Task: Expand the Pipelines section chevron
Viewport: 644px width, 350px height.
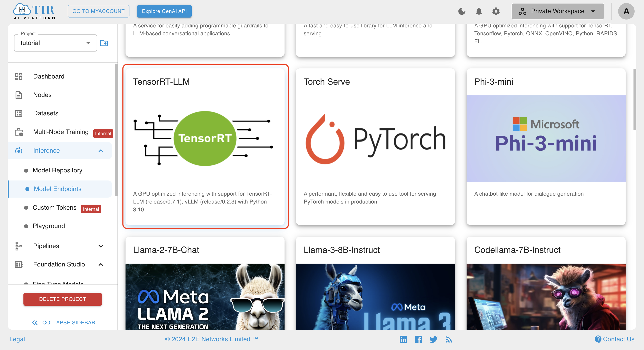Action: pyautogui.click(x=101, y=246)
